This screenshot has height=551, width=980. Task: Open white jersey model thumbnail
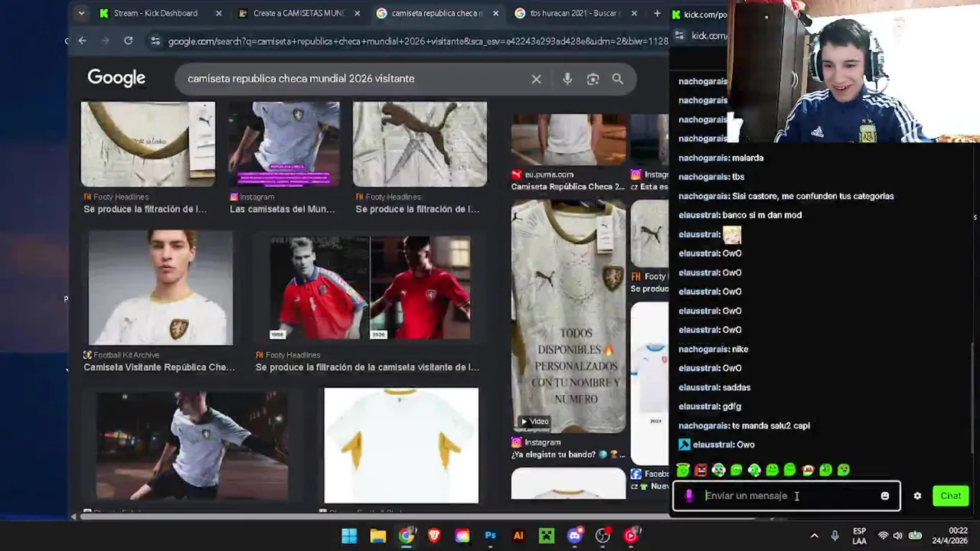[x=161, y=288]
